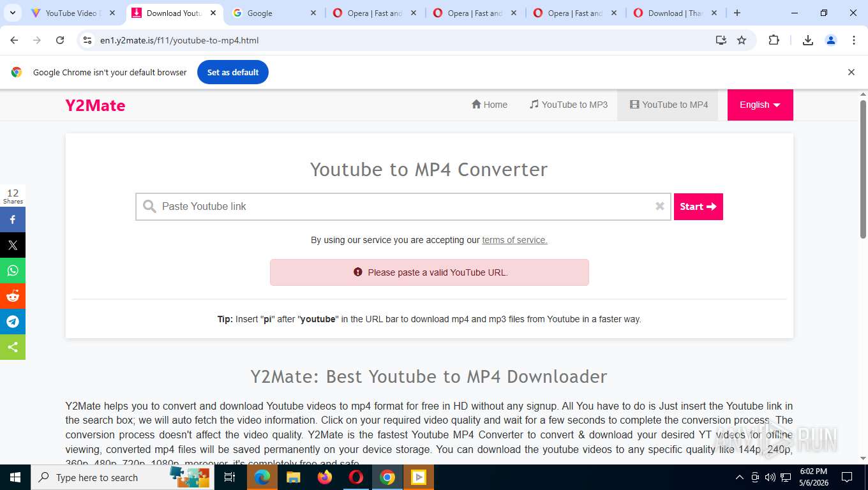Click the Chrome address bar URL
Image resolution: width=868 pixels, height=490 pixels.
click(179, 40)
